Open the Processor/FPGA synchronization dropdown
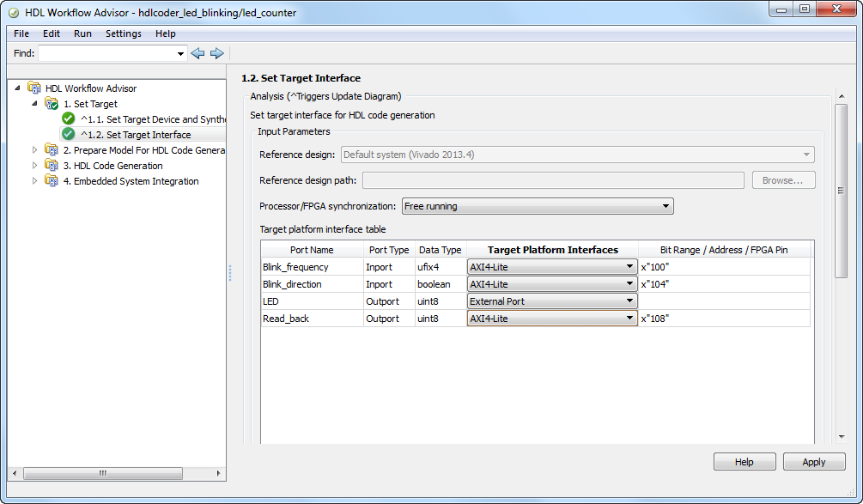 tap(538, 206)
